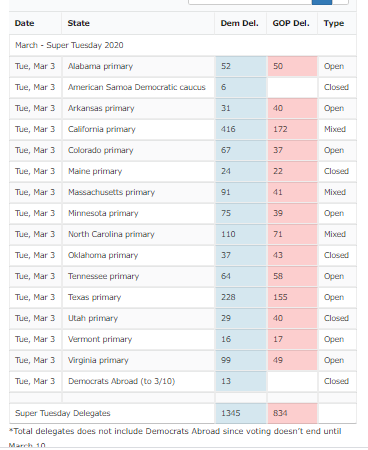Viewport: 368px width, 450px height.
Task: Open the Alabama primary entry
Action: [100, 66]
